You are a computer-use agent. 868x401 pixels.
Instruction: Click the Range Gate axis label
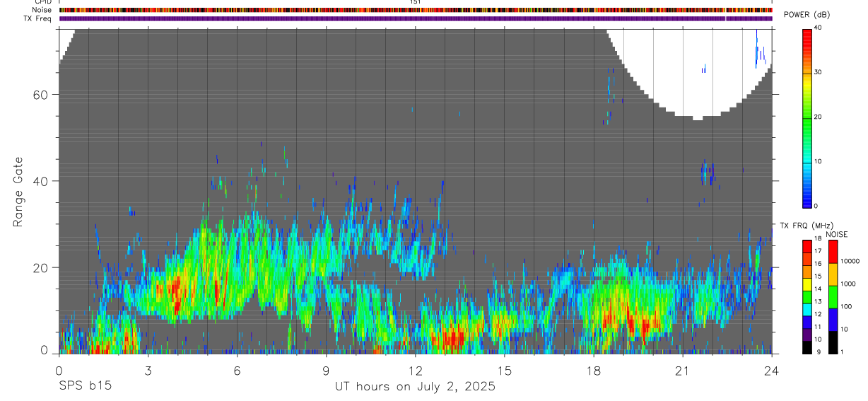point(19,192)
